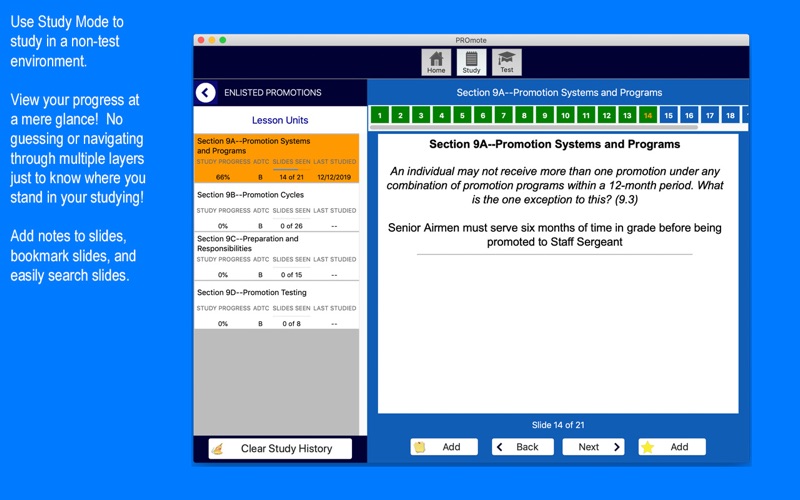Advance to next slide with Next button
Viewport: 800px width, 500px height.
coord(593,447)
